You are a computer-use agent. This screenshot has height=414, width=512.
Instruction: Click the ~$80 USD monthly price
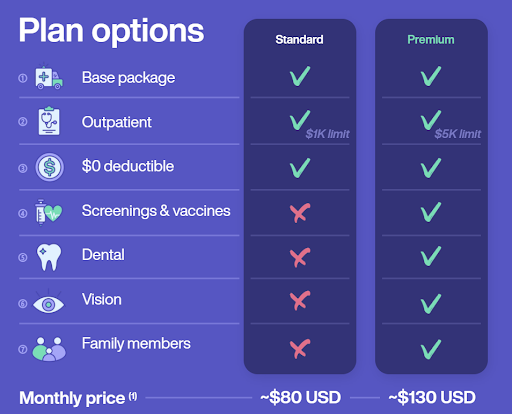pos(300,397)
